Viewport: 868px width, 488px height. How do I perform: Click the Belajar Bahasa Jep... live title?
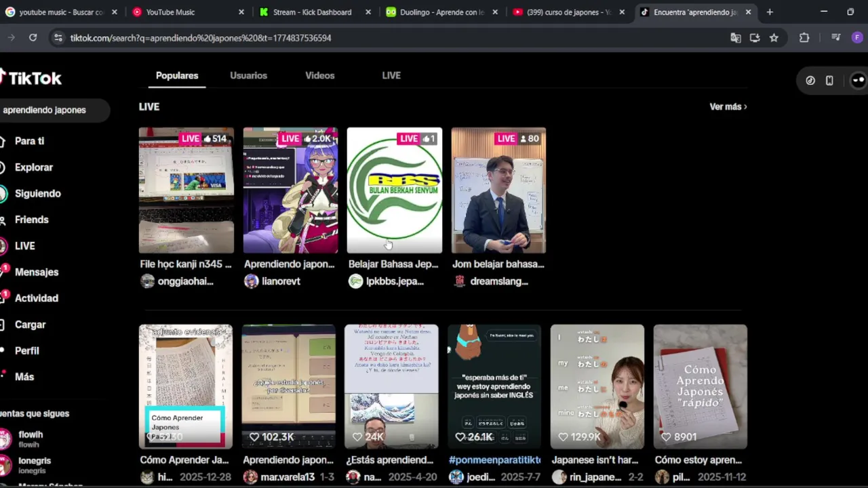click(394, 264)
